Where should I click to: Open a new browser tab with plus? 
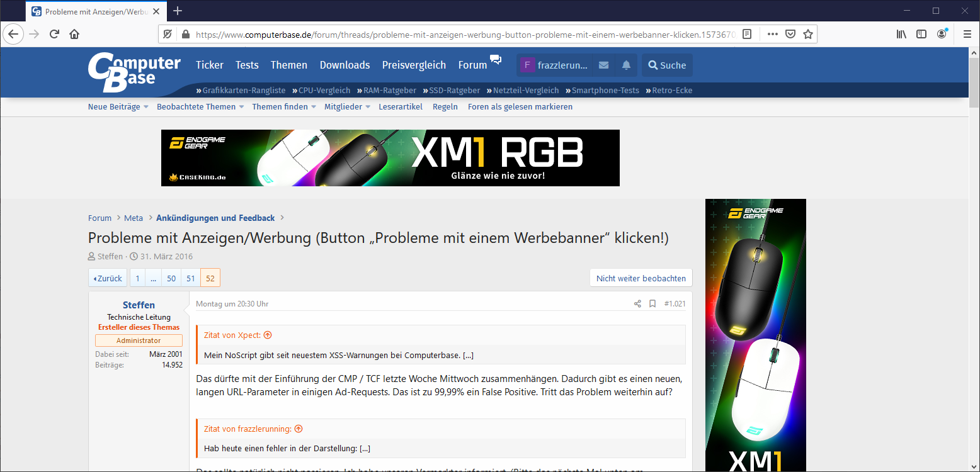[178, 11]
